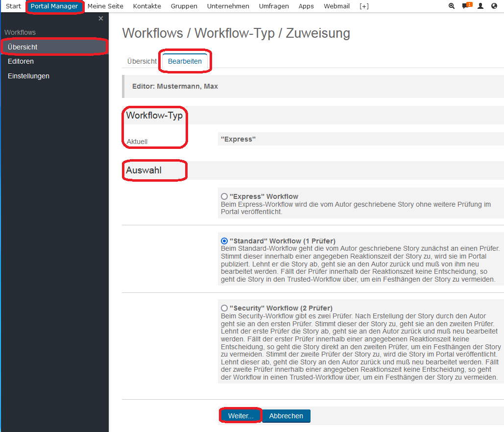This screenshot has height=432, width=504.
Task: Click the Weiter... button
Action: point(241,416)
